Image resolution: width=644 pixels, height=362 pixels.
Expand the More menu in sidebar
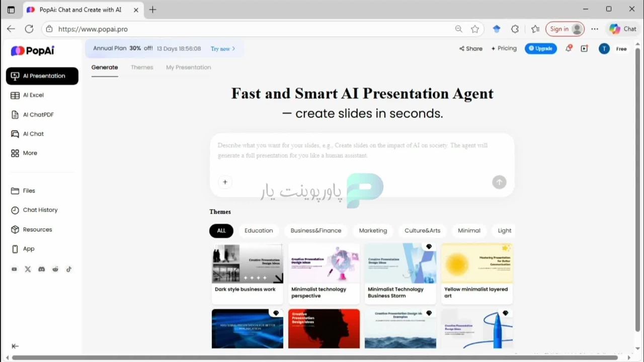click(30, 153)
